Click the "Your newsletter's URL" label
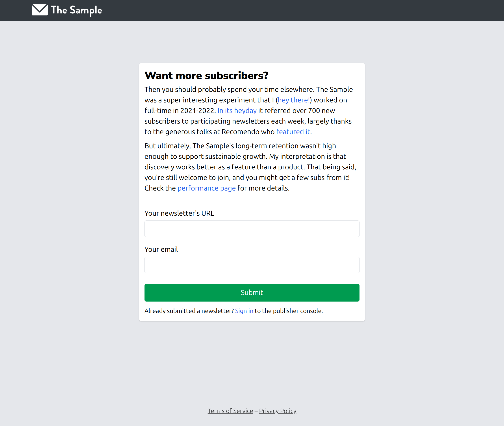The image size is (504, 426). click(x=179, y=213)
